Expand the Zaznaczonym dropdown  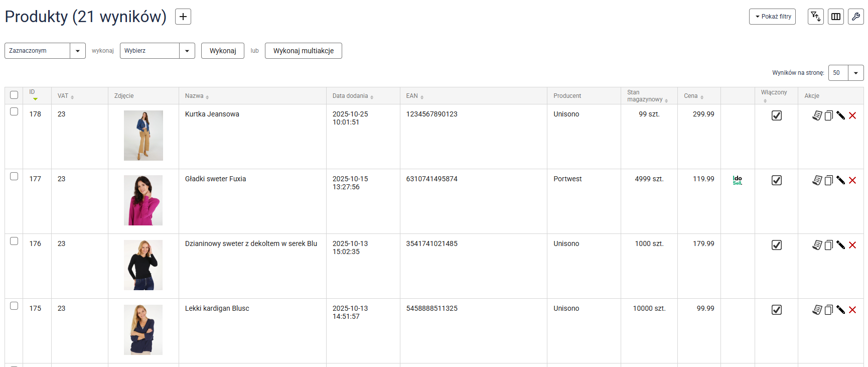click(x=78, y=51)
